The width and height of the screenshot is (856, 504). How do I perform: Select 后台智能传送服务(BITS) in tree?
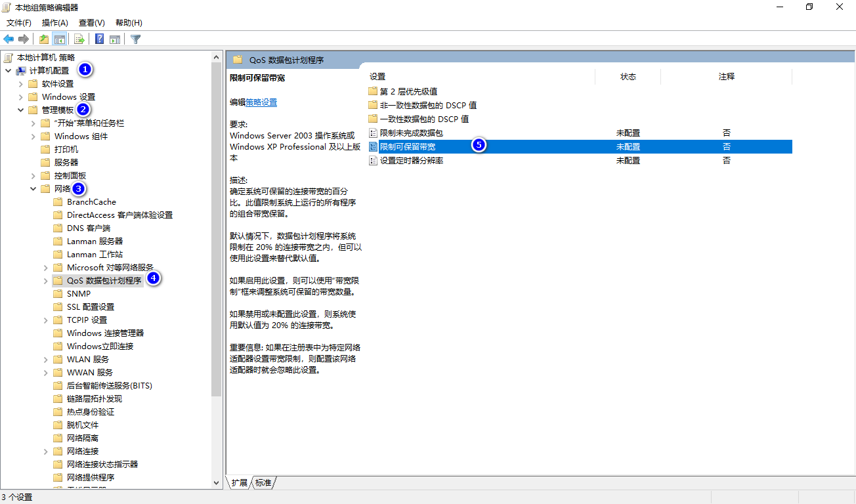110,385
